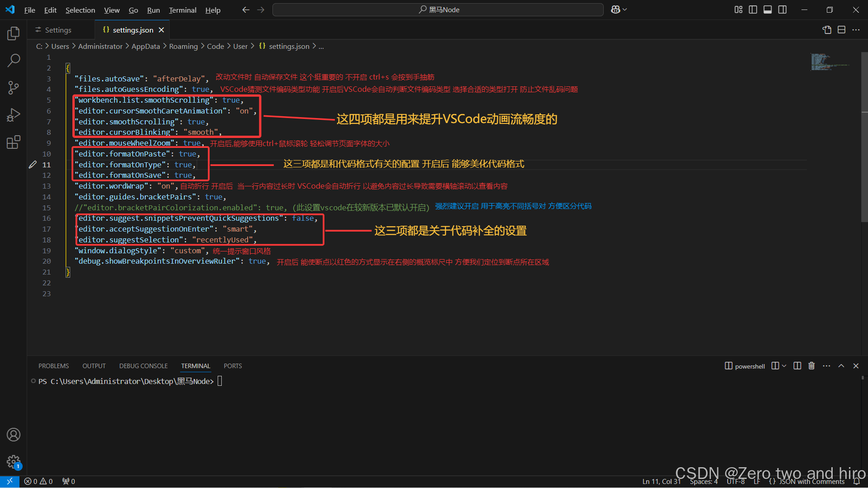Customize layout icon in title bar

point(739,9)
